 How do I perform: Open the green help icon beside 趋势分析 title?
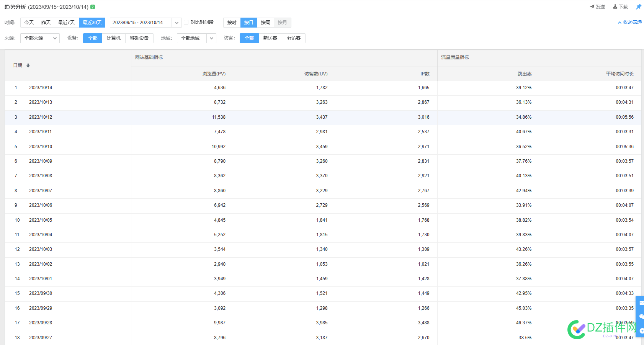point(93,7)
